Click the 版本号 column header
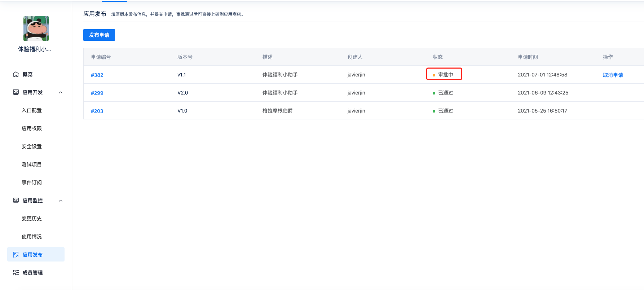Viewport: 644px width, 290px height. (x=185, y=57)
